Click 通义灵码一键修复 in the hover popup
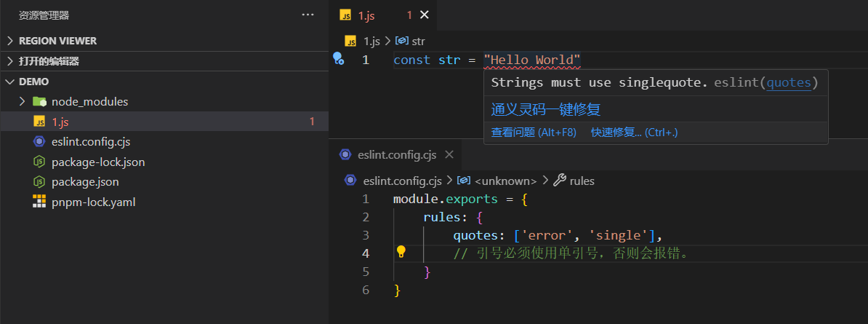Screen dimensions: 868x324 click(546, 109)
